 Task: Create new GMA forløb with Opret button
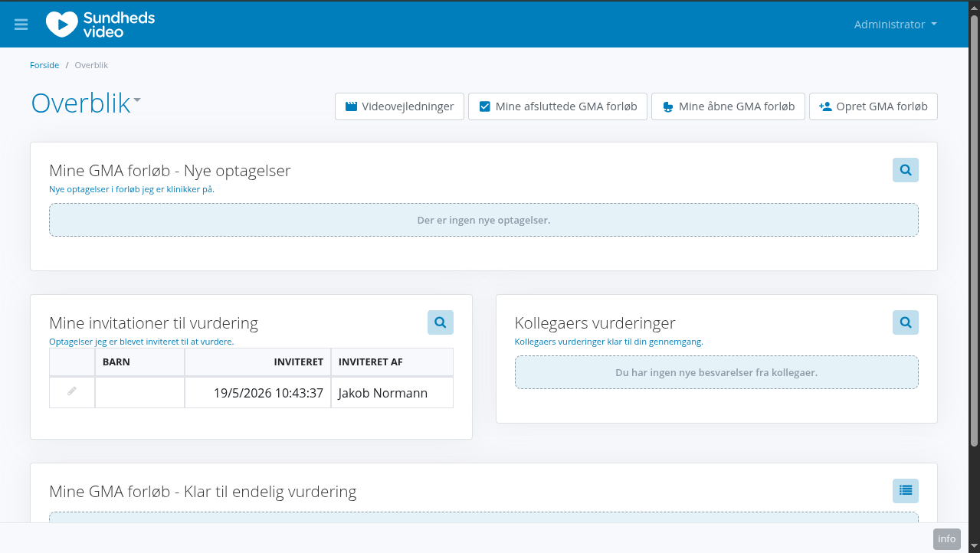pos(873,106)
